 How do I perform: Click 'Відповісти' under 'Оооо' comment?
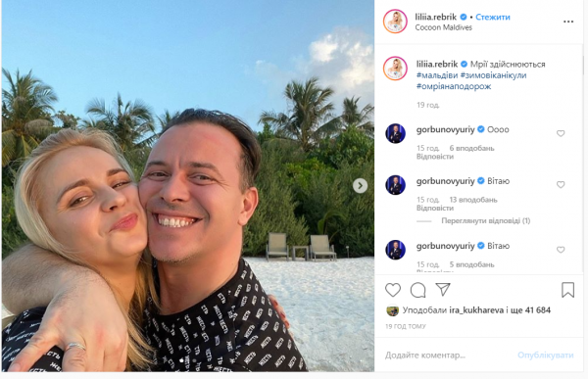click(435, 157)
